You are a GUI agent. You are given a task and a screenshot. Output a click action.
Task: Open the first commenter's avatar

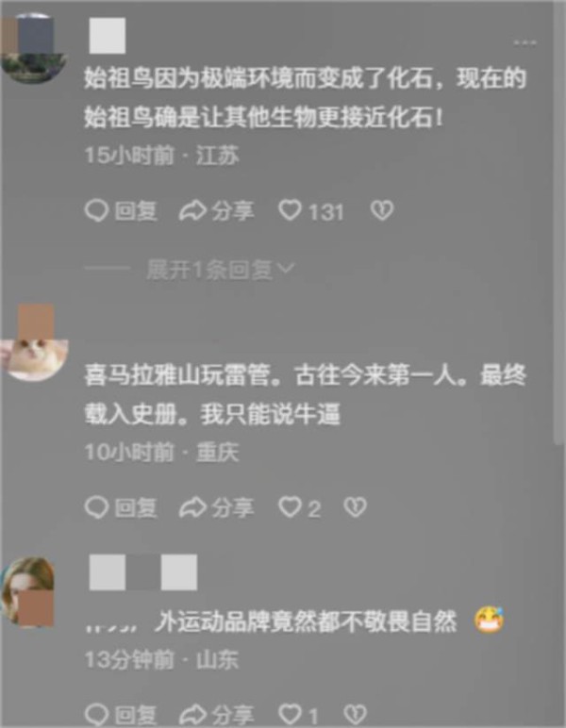[x=34, y=49]
